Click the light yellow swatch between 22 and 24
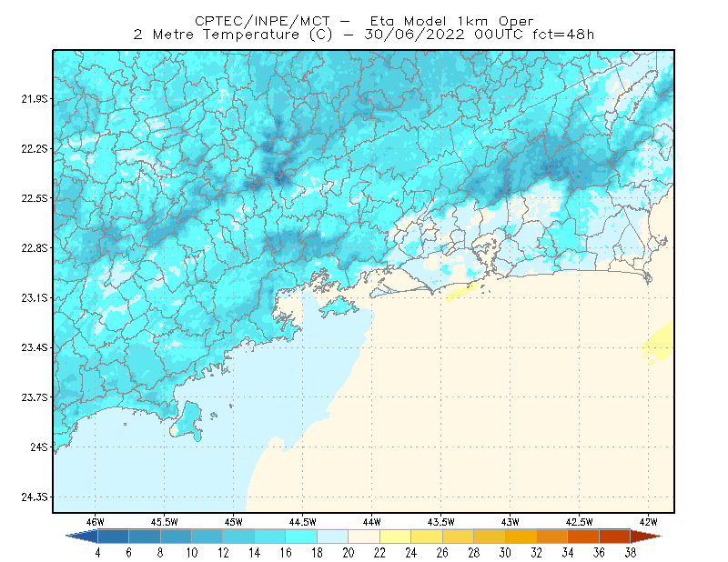This screenshot has width=728, height=562. point(395,537)
